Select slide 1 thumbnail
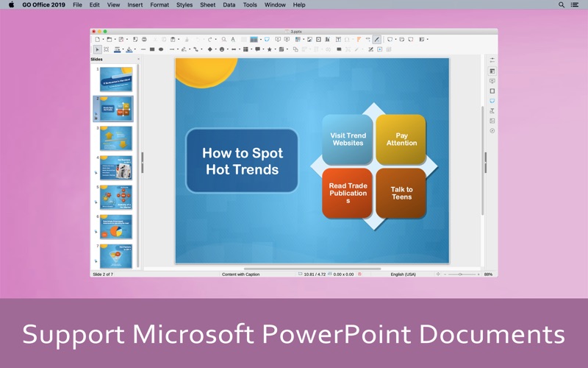Image resolution: width=588 pixels, height=368 pixels. point(116,79)
